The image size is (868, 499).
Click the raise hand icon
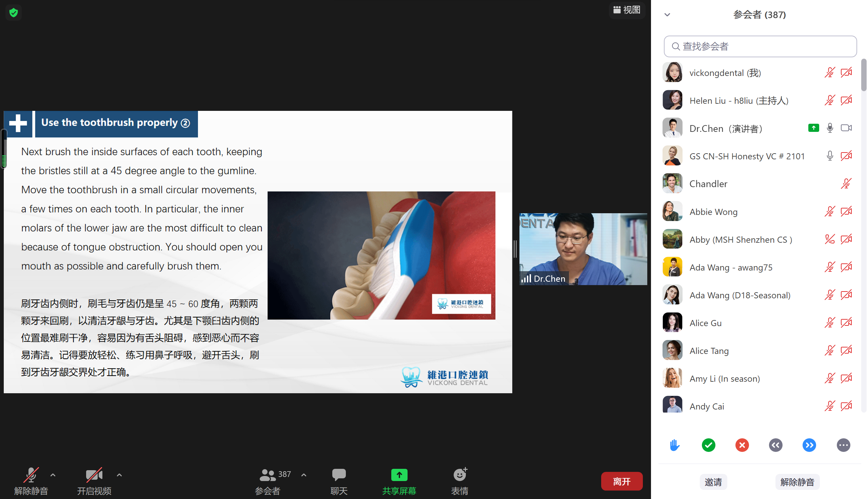(674, 445)
